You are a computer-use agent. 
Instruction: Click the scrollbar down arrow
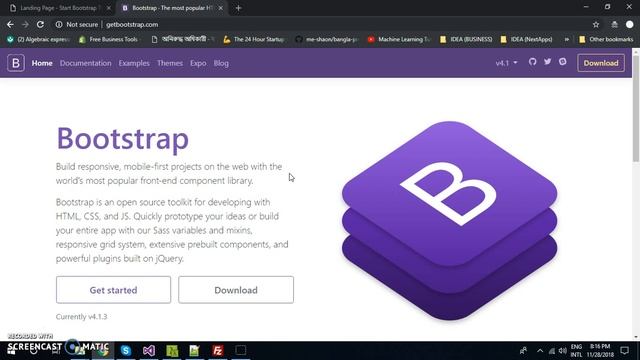[x=636, y=338]
